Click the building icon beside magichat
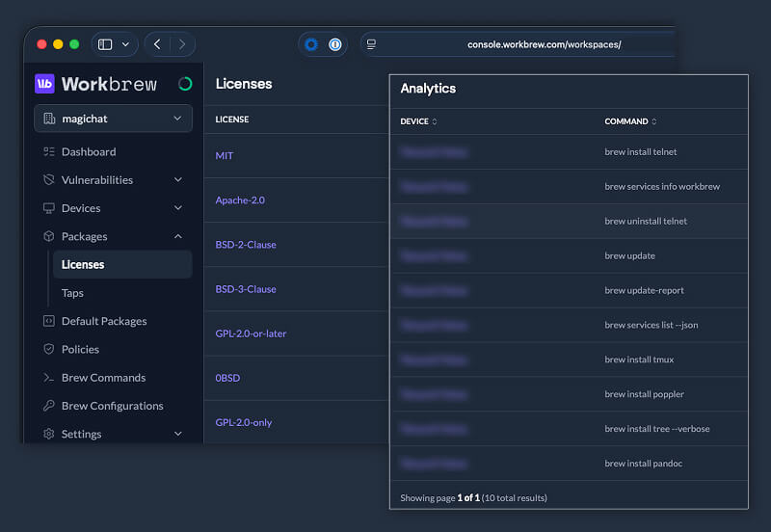The image size is (771, 532). 49,119
